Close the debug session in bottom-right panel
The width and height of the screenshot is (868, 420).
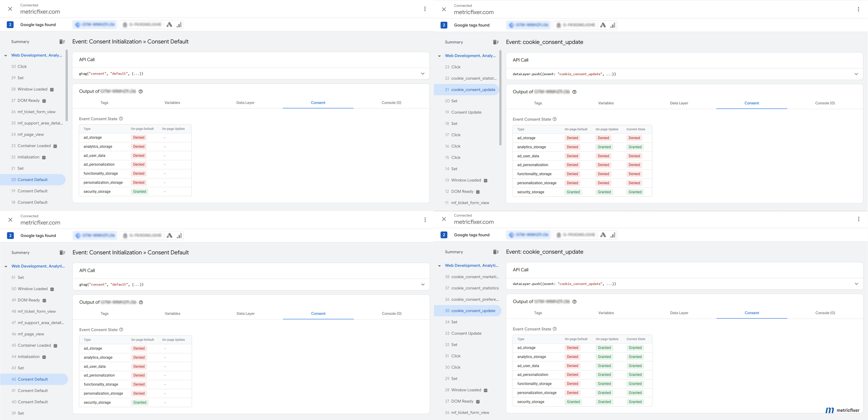[444, 219]
